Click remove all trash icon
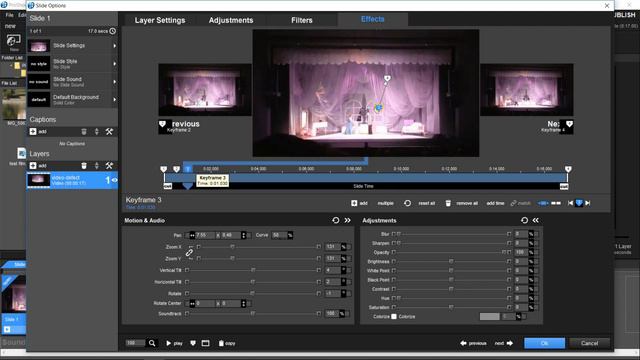This screenshot has height=360, width=640. tap(448, 203)
